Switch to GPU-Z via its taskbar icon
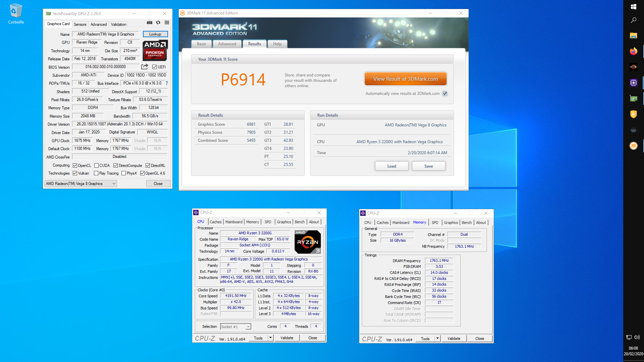Viewport: 644px width, 362px height. (633, 99)
